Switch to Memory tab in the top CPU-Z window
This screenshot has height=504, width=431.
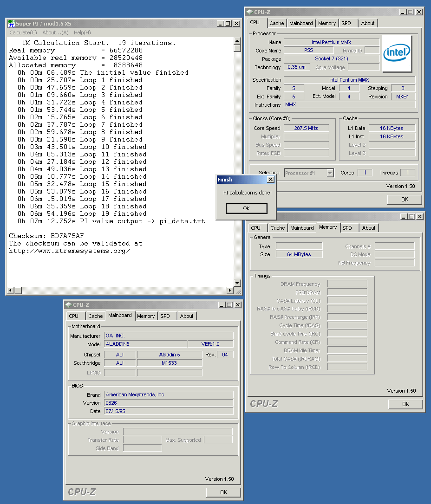pyautogui.click(x=327, y=23)
